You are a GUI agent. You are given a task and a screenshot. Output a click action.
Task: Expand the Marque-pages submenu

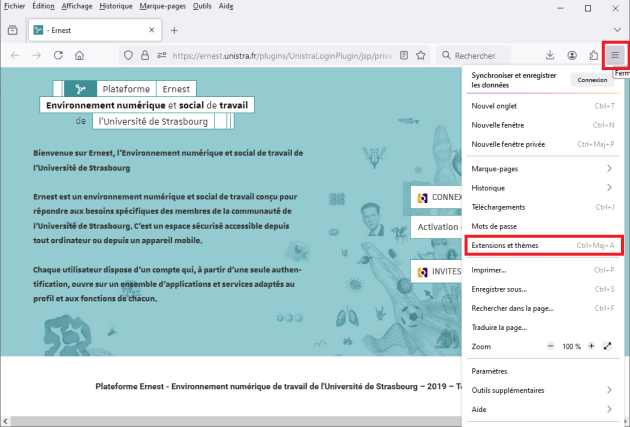click(541, 169)
